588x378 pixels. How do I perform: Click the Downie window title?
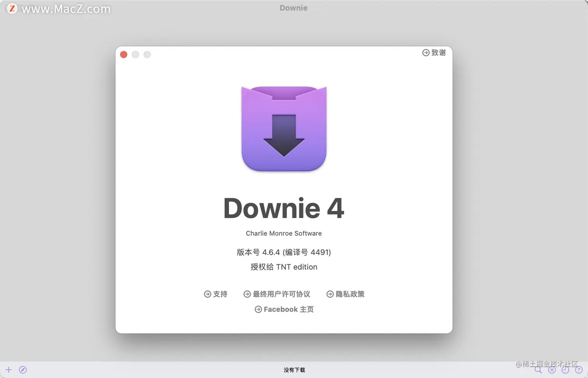(294, 8)
